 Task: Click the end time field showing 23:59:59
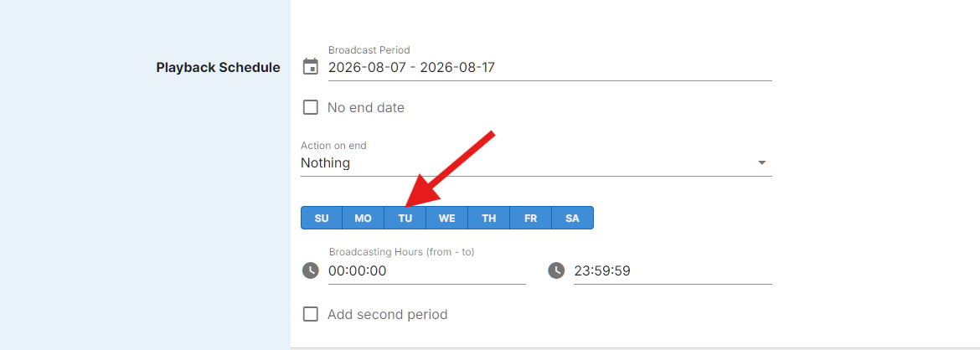[673, 270]
